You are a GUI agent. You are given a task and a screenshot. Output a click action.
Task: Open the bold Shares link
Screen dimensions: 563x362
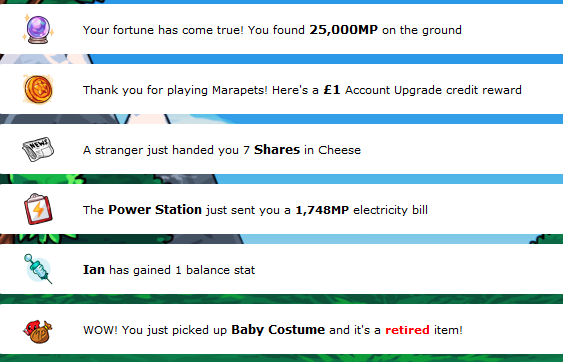277,150
